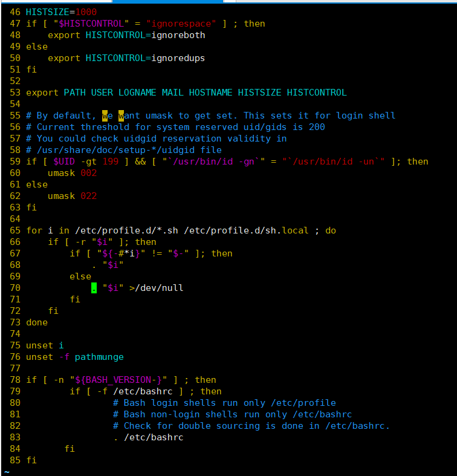The image size is (457, 476).
Task: Click "ignoreboth" value on line 48
Action: point(178,35)
